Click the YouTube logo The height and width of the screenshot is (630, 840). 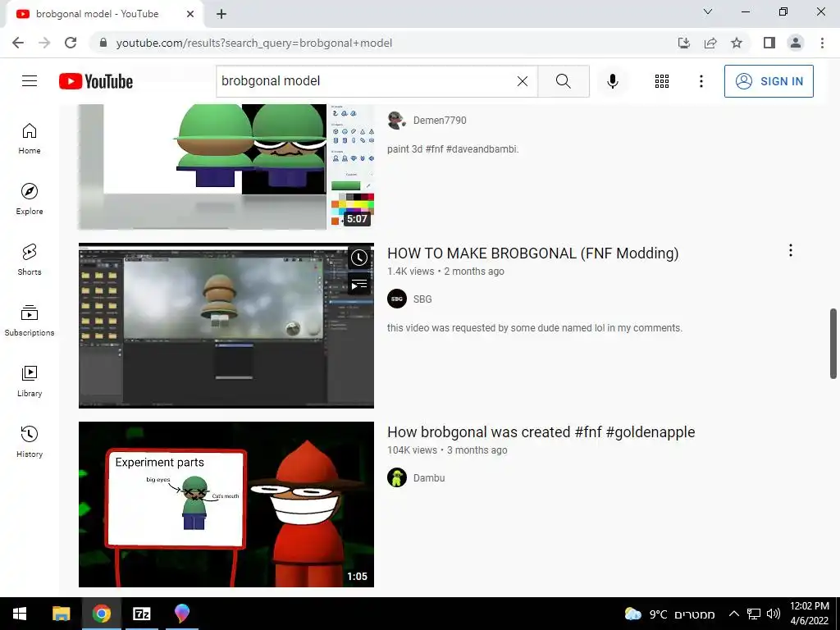pyautogui.click(x=96, y=81)
